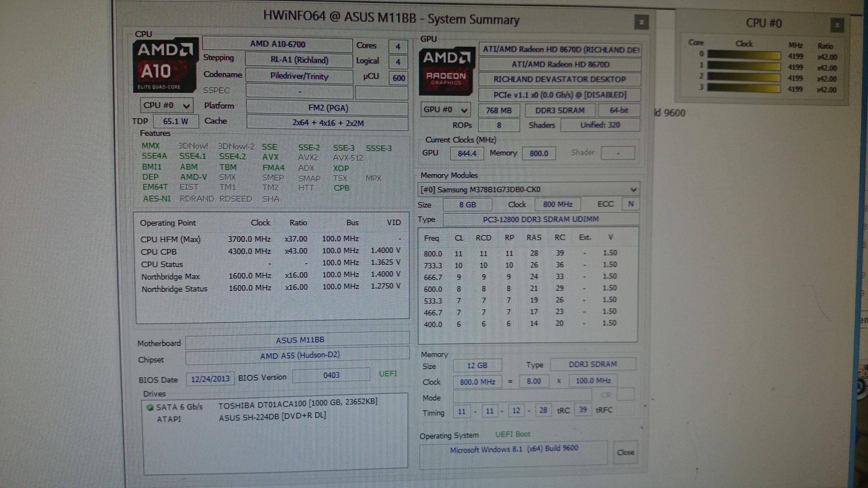Close the CPU #0 clock window
Screen dimensions: 868x488
click(837, 26)
